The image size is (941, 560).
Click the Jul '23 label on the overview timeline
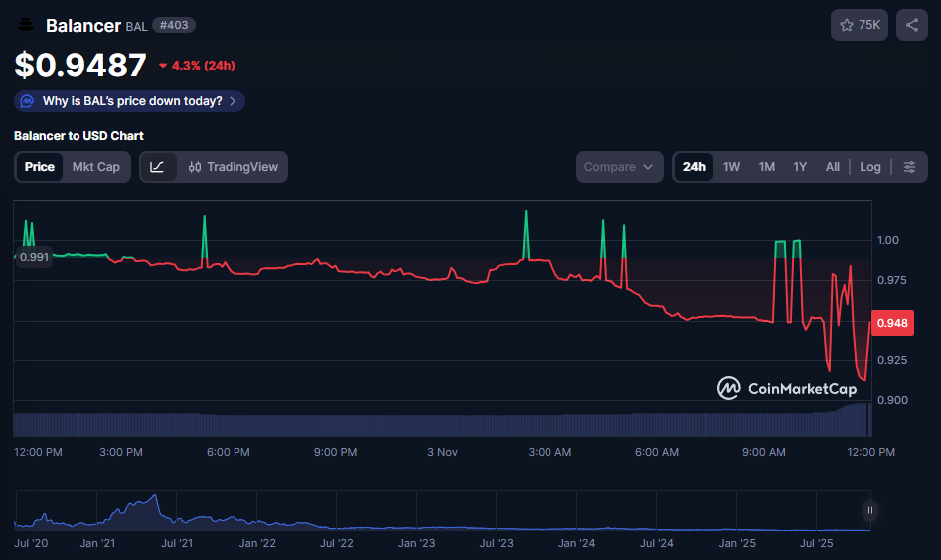pos(496,543)
